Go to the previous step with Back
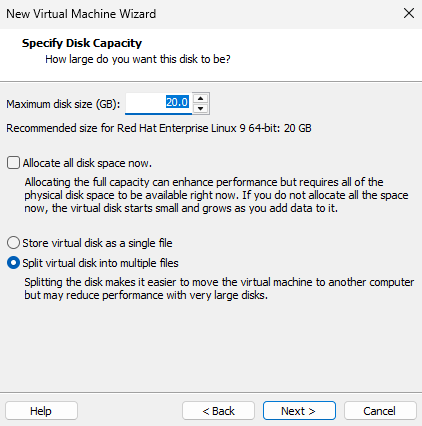422x426 pixels. [x=218, y=411]
